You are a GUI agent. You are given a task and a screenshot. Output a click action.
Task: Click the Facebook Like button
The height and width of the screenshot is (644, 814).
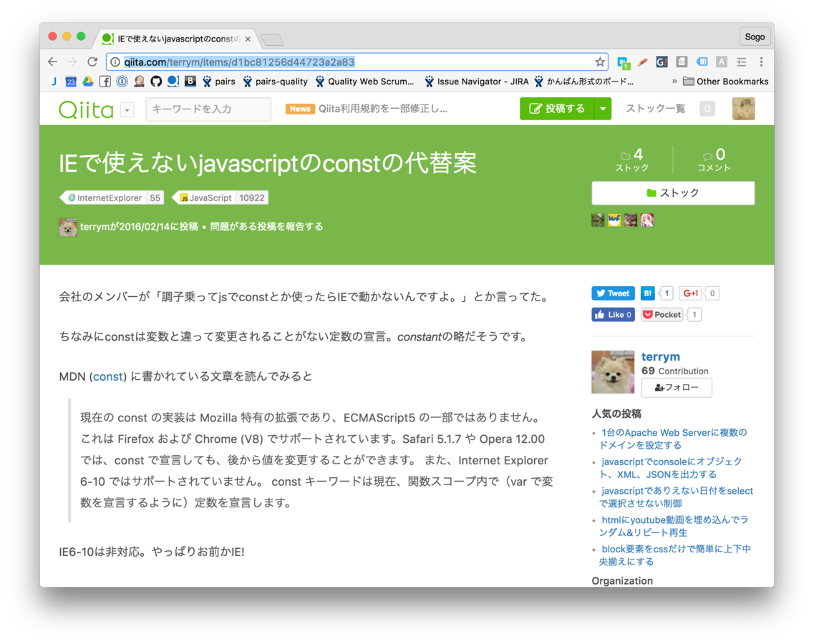(613, 314)
